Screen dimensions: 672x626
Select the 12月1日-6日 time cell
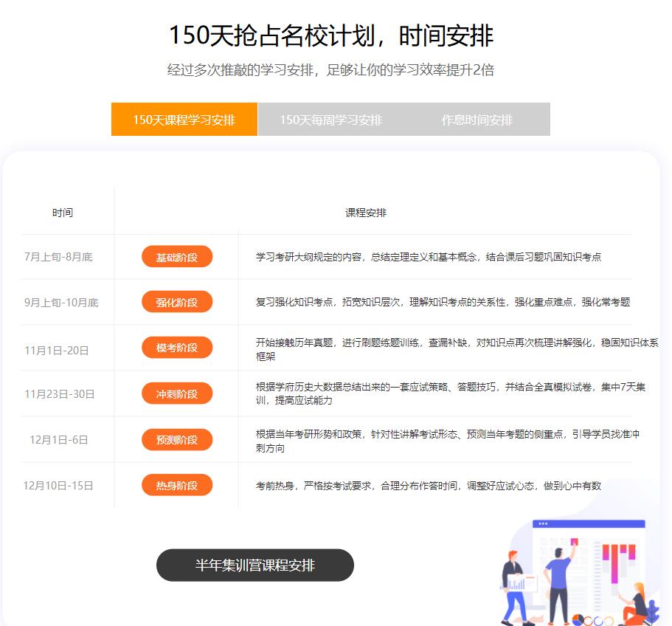tap(59, 439)
